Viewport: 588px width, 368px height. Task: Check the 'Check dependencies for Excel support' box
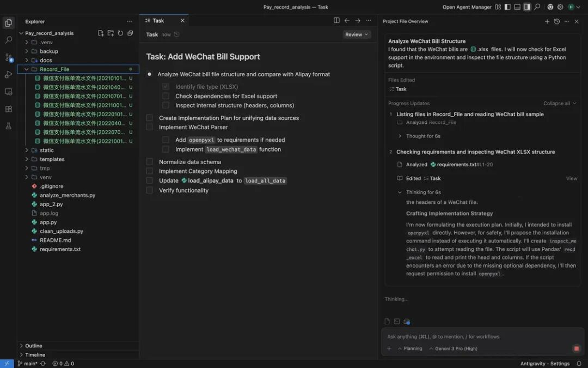(166, 96)
